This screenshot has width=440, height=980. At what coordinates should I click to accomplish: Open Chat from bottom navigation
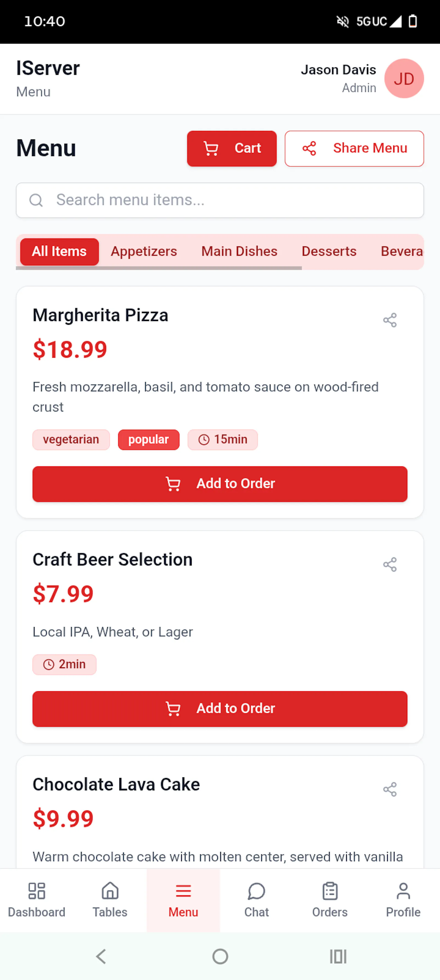(x=257, y=900)
